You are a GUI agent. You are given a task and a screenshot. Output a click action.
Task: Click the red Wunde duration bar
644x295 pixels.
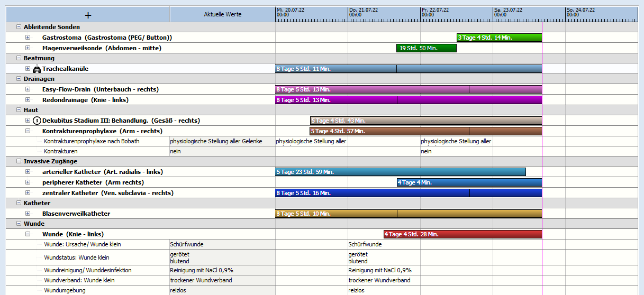tap(462, 234)
